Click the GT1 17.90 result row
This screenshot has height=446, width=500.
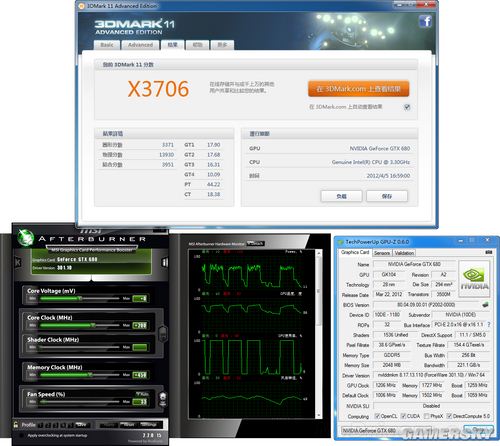[x=202, y=145]
